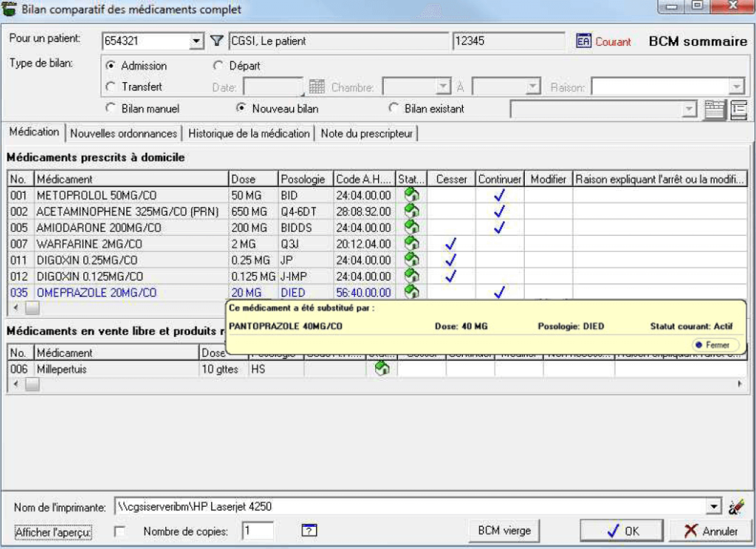
Task: Click the 12345 record number field
Action: click(x=508, y=41)
